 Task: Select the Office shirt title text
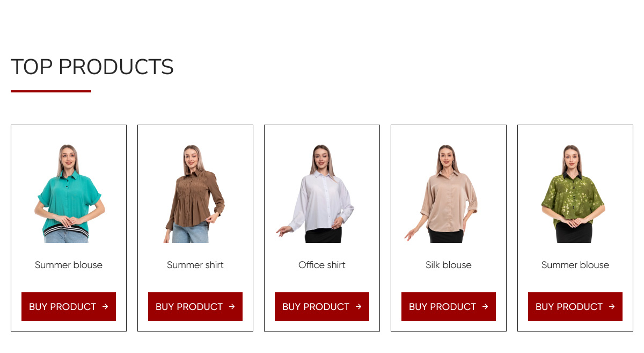(322, 265)
